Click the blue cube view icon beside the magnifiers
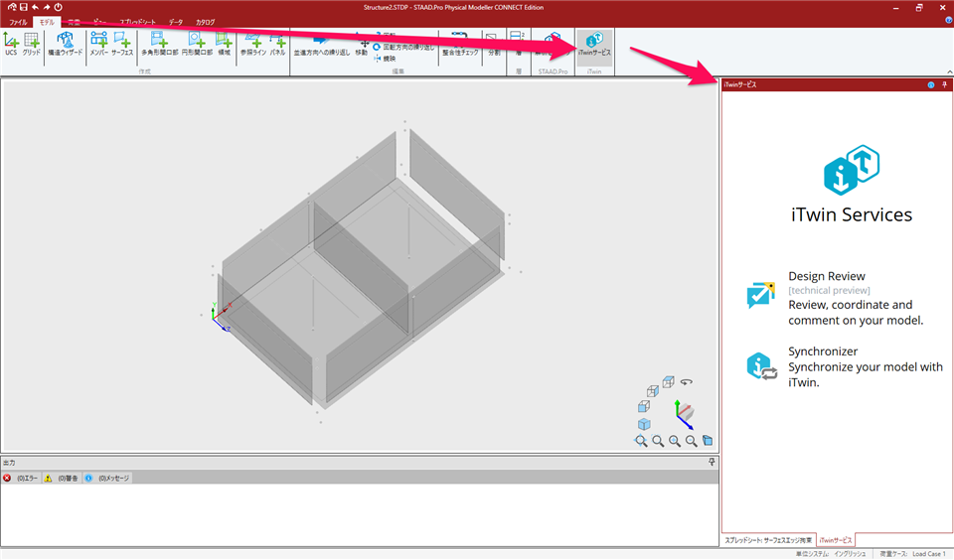Viewport: 954px width, 560px height. coord(708,440)
